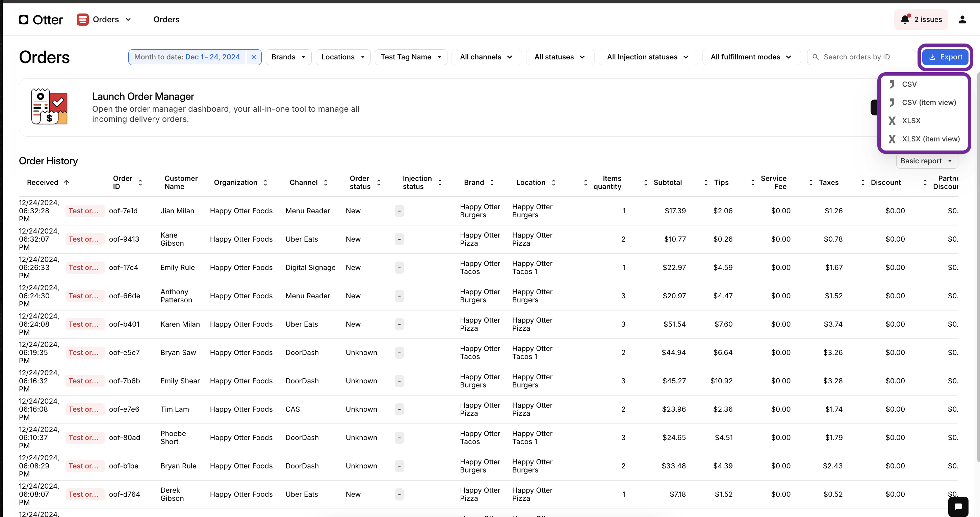
Task: Open the chat support bubble
Action: (x=958, y=506)
